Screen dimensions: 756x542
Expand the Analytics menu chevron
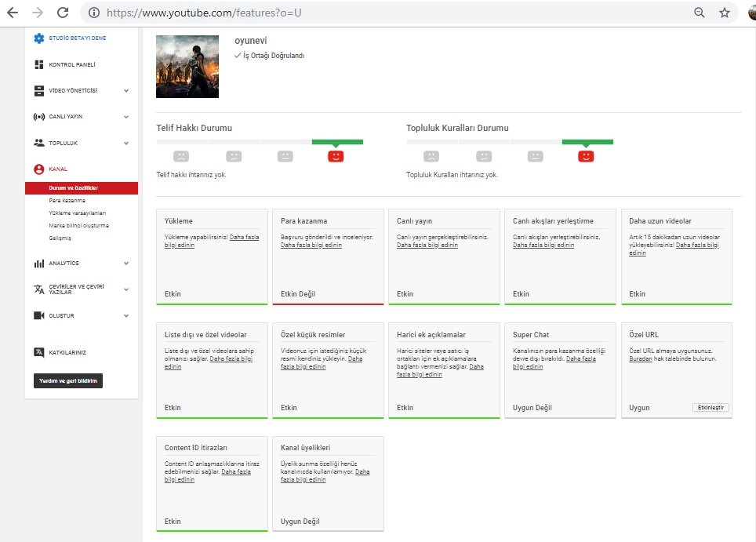click(126, 264)
